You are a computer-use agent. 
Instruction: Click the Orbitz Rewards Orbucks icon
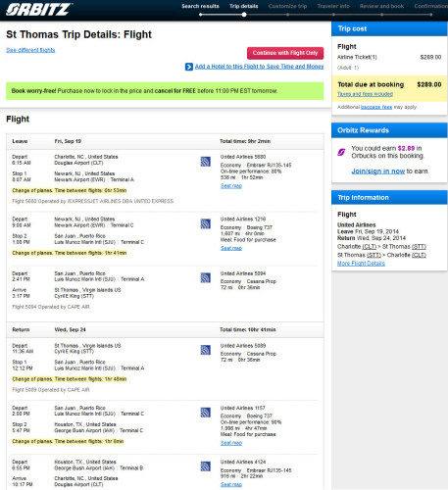click(x=341, y=152)
